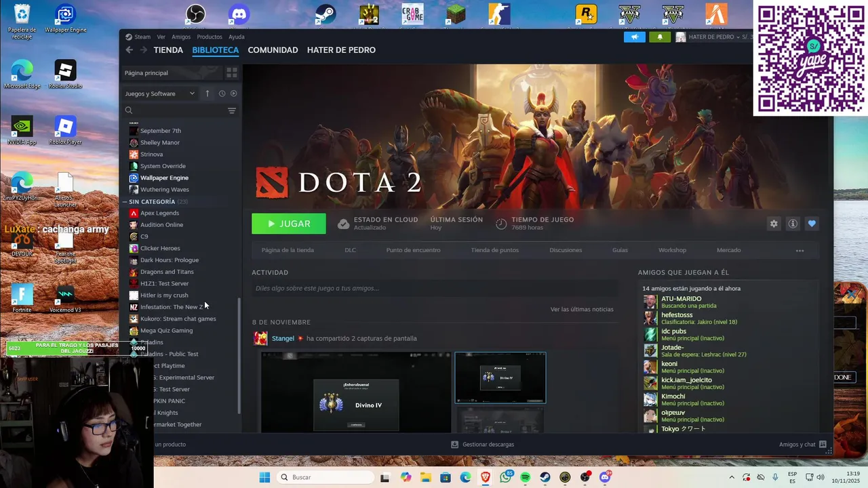
Task: Click the library list scrollbar
Action: click(x=238, y=357)
